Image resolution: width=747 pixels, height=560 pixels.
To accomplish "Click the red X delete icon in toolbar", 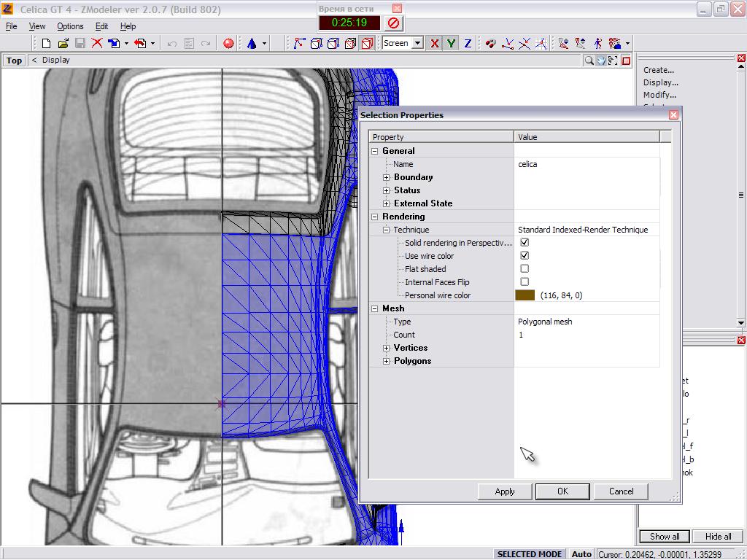I will [x=97, y=44].
